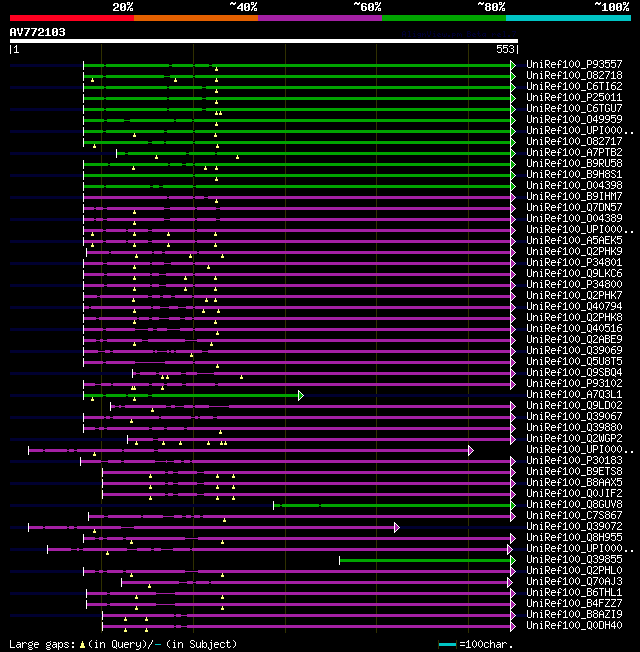Select the UniRef100_Q2WGP2 label
Image resolution: width=640 pixels, height=652 pixels.
click(x=574, y=439)
